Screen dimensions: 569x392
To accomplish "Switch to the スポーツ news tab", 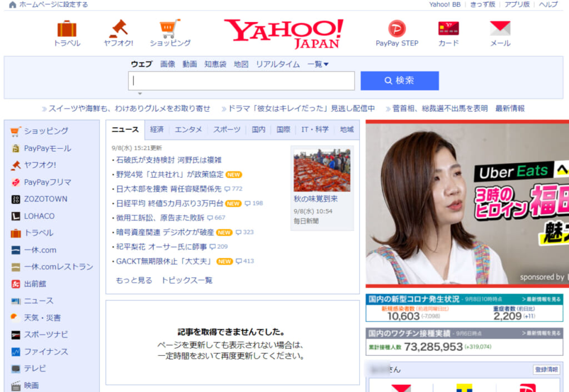I will 227,130.
